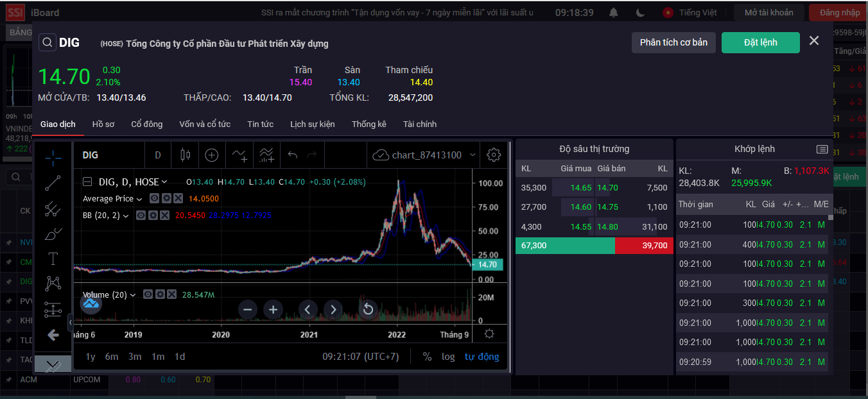868x399 pixels.
Task: Expand the DIG, D, HOSE legend dropdown
Action: [165, 182]
